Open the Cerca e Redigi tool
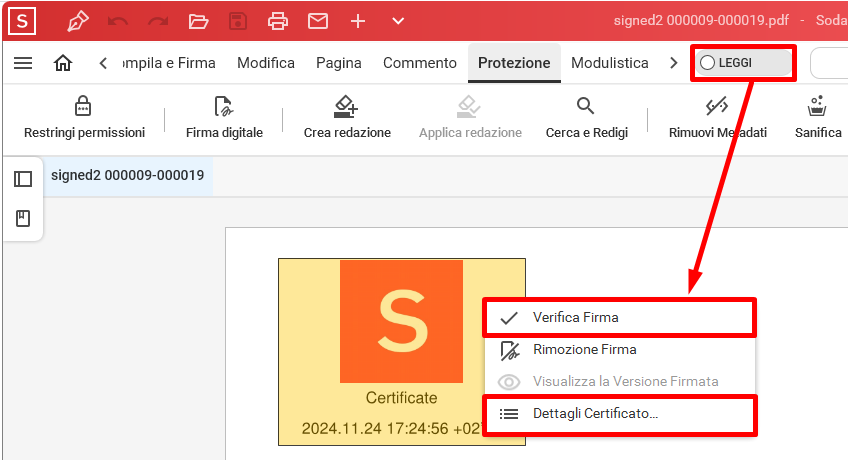 pos(587,117)
